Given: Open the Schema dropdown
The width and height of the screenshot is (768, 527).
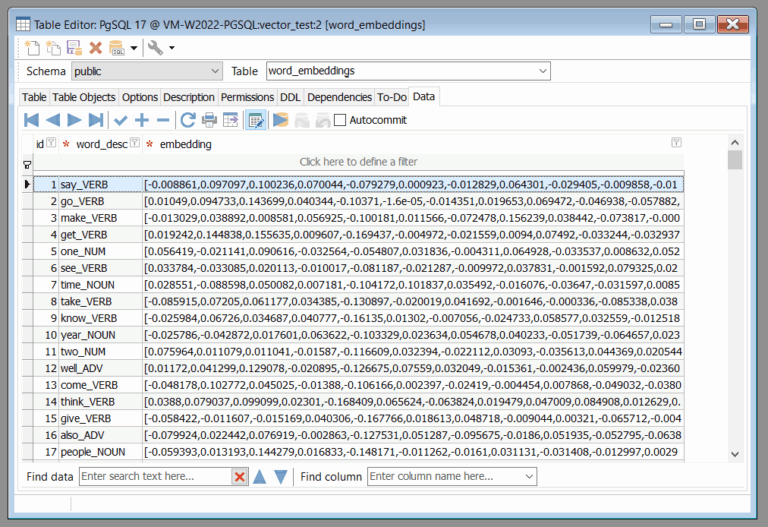Looking at the screenshot, I should 215,71.
